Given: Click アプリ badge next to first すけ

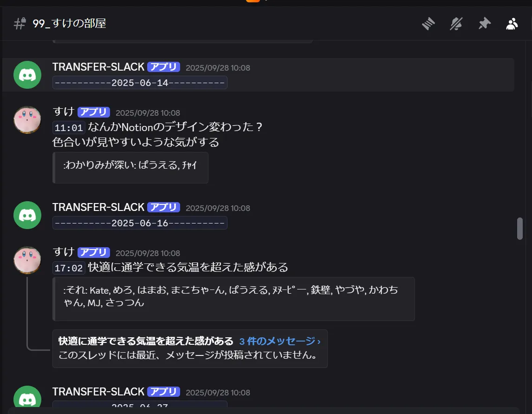Looking at the screenshot, I should coord(94,112).
